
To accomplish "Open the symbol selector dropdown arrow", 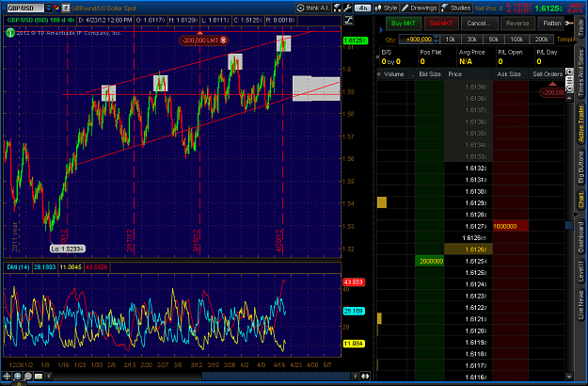I will click(x=49, y=8).
